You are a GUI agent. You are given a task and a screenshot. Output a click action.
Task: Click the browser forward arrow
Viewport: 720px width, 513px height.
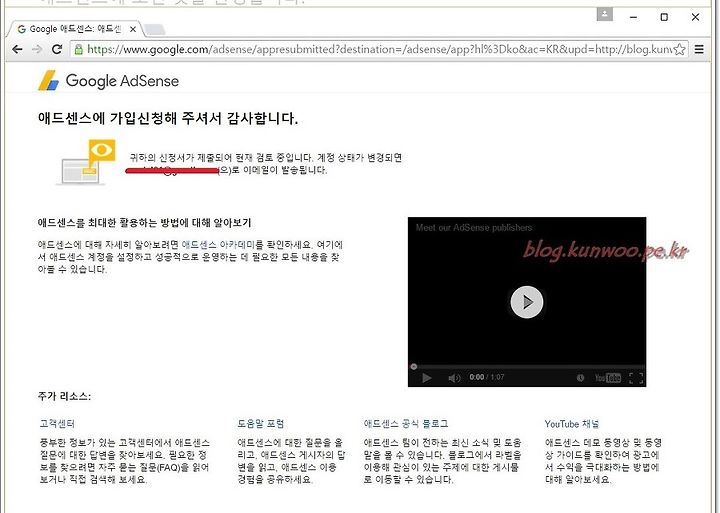pos(37,50)
